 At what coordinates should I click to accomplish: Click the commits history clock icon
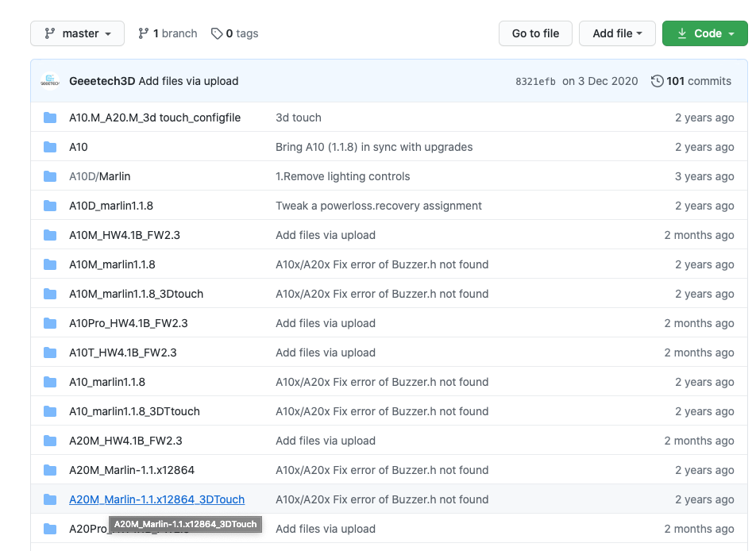[657, 81]
